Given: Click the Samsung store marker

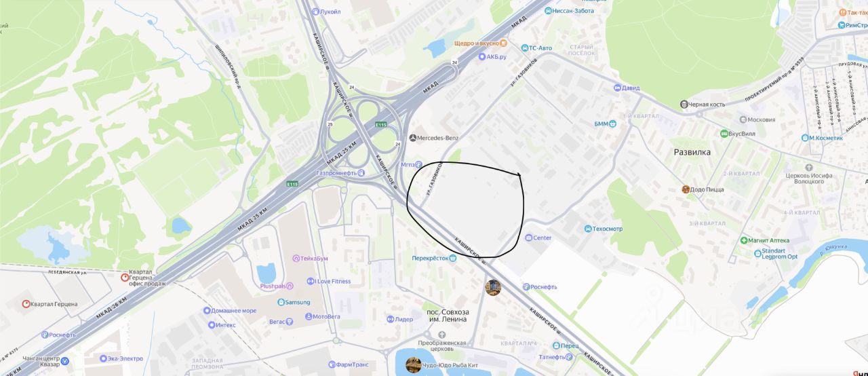Looking at the screenshot, I should pos(281,302).
